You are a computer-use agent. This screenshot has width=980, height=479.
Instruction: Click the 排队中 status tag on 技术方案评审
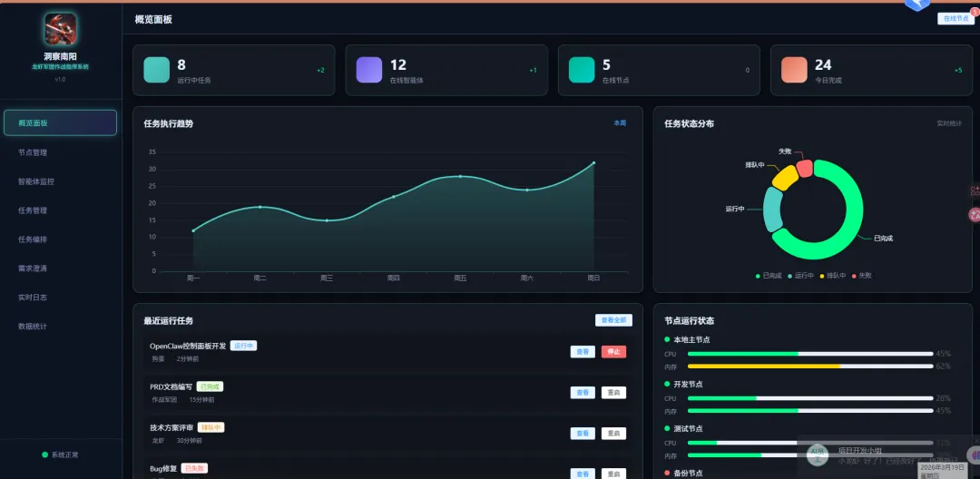point(211,428)
